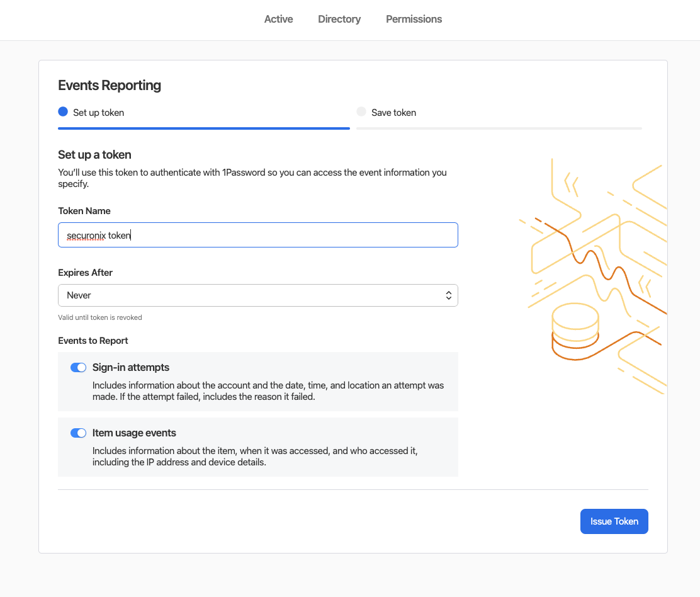The image size is (700, 597).
Task: Click the Item usage events label text
Action: (x=134, y=433)
